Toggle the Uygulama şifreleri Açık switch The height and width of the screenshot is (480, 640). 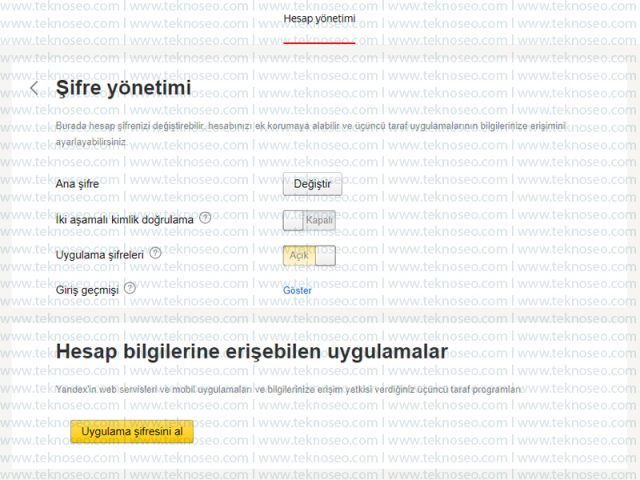pos(309,256)
